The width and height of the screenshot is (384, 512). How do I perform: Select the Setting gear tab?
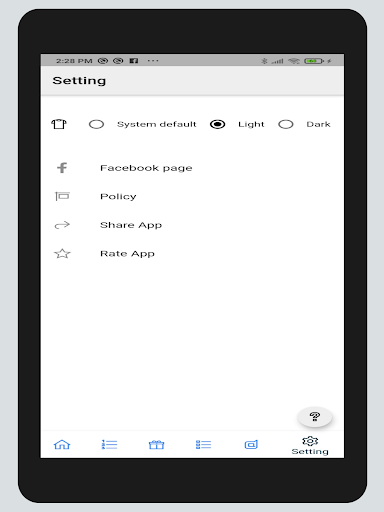[310, 446]
